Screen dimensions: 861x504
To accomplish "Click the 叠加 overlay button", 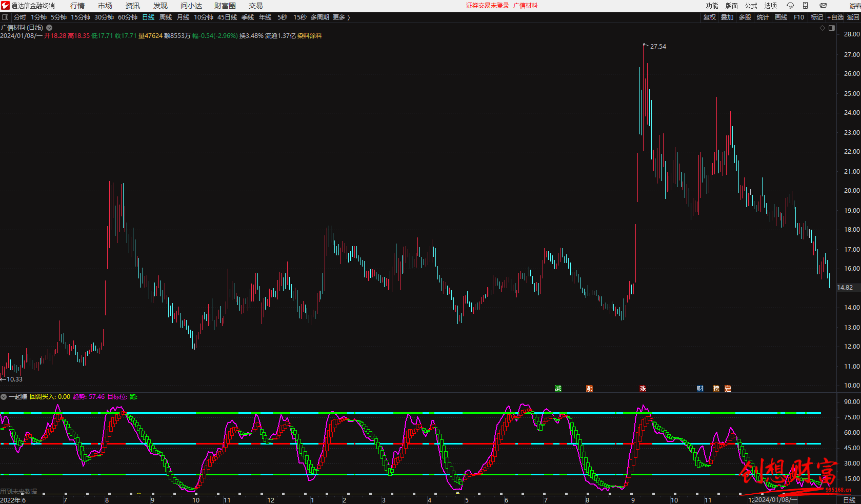I will (727, 17).
